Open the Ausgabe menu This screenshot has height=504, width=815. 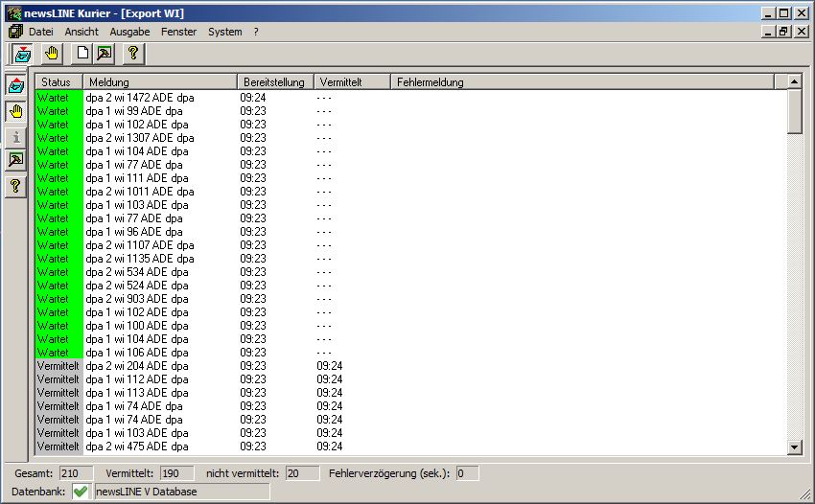129,32
